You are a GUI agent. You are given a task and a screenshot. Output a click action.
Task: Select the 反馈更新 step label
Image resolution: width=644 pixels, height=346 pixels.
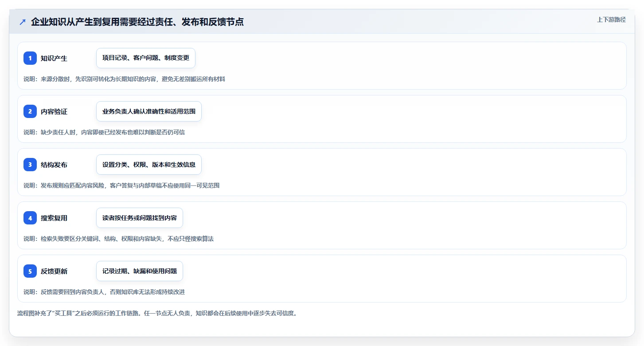(54, 271)
